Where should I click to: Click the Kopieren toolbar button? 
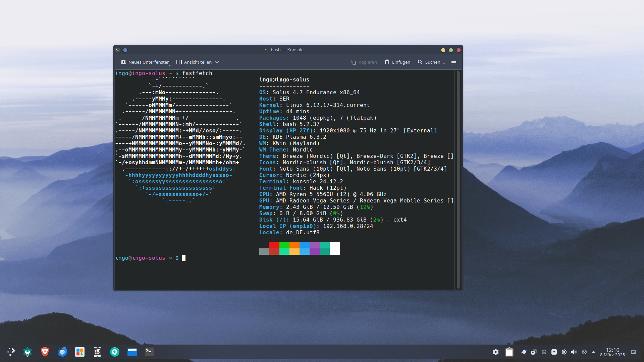click(x=364, y=62)
